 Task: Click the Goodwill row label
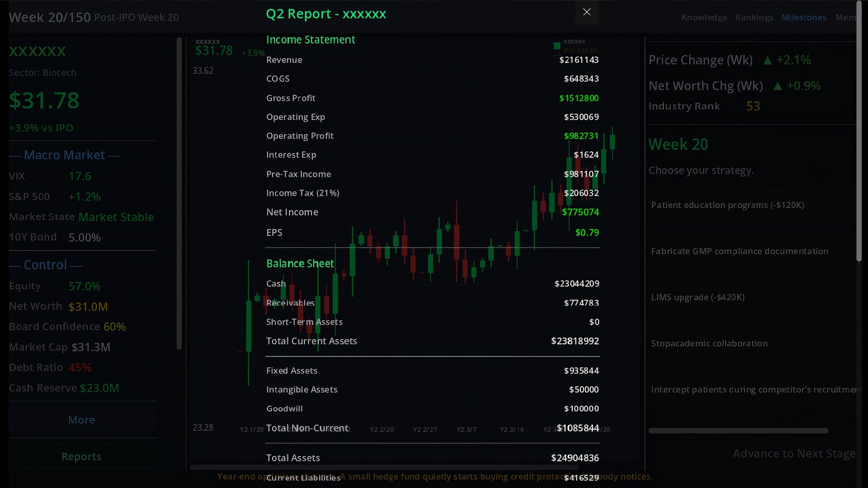(284, 408)
